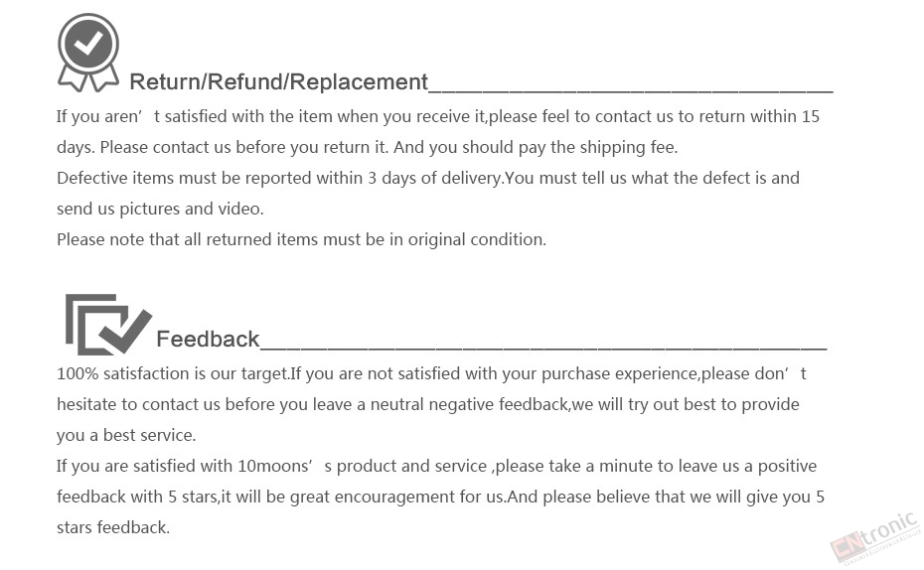Click the underline after Feedback heading
Image resolution: width=924 pixels, height=570 pixels.
click(x=542, y=346)
